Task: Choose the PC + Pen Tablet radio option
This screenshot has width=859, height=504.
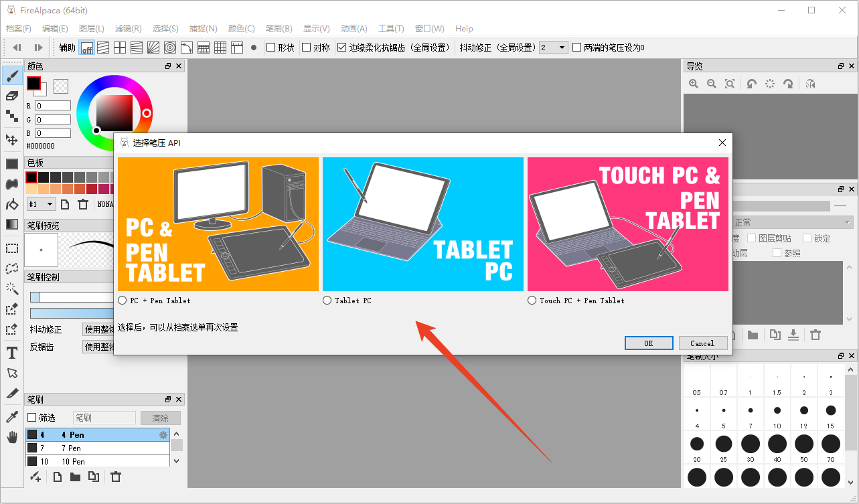Action: [x=122, y=301]
